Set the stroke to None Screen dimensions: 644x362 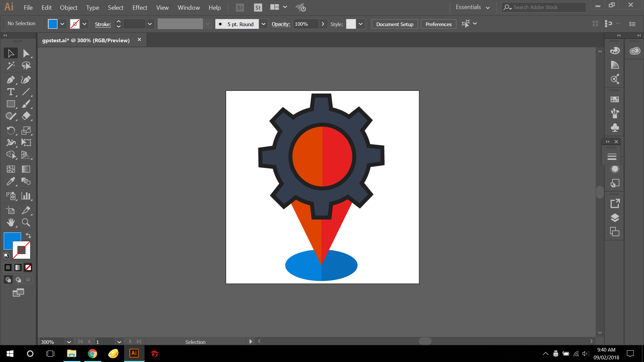(28, 267)
